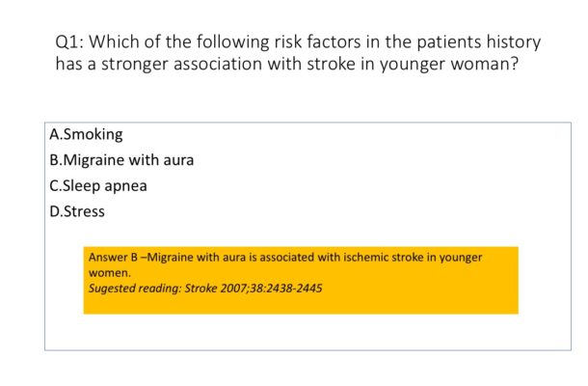Click the letter 'B.' before Migraine

click(x=56, y=160)
